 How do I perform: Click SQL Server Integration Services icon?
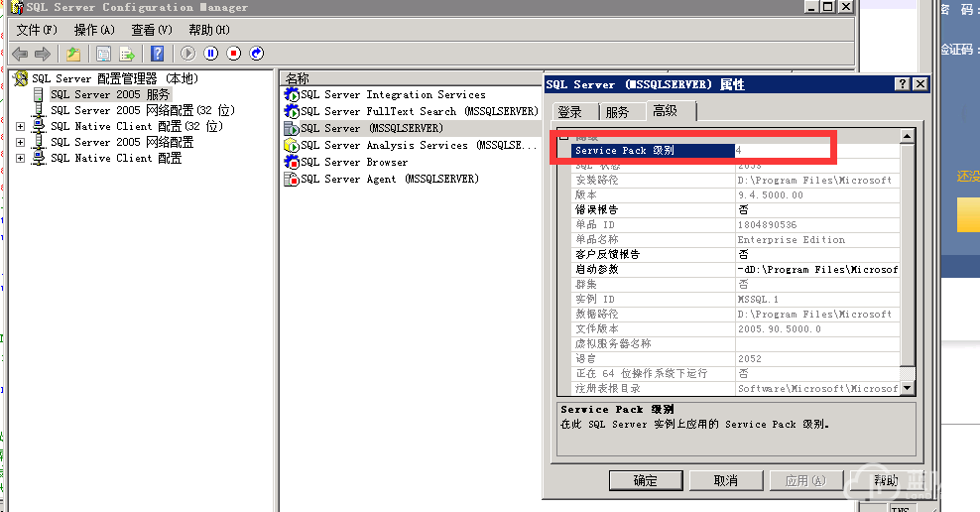292,95
